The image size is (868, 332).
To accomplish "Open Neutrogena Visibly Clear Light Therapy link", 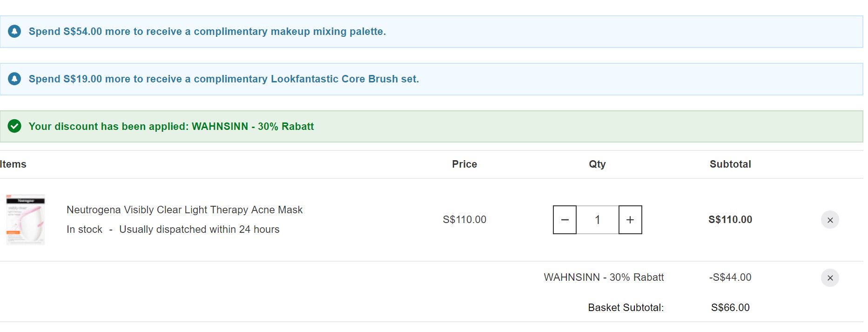I will (x=184, y=210).
